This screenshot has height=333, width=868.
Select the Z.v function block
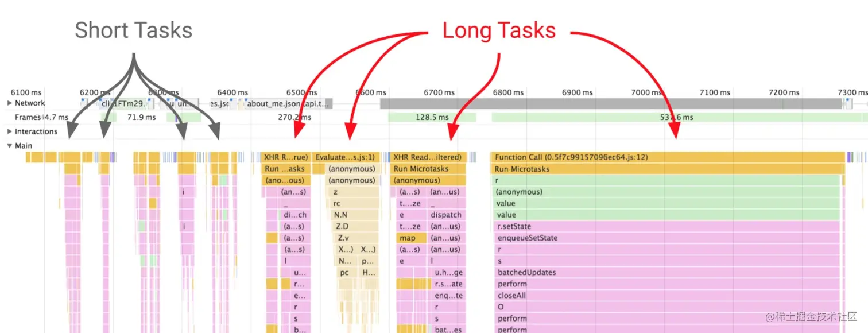coord(356,238)
